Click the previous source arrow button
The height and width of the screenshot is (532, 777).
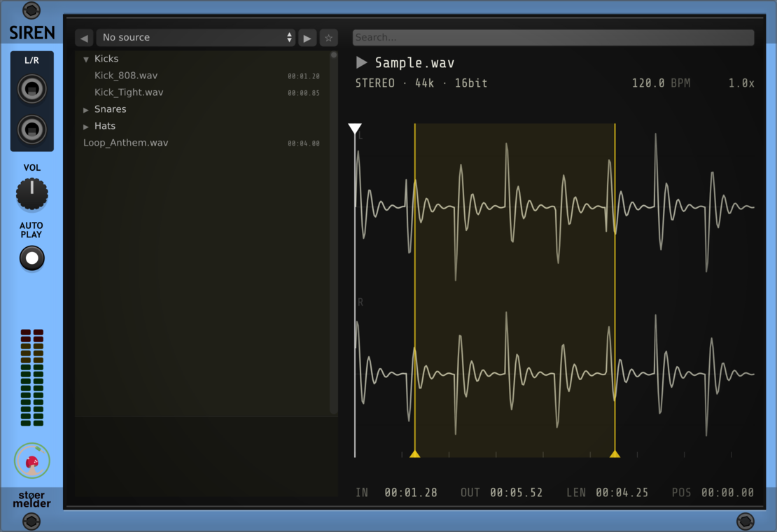(x=84, y=38)
